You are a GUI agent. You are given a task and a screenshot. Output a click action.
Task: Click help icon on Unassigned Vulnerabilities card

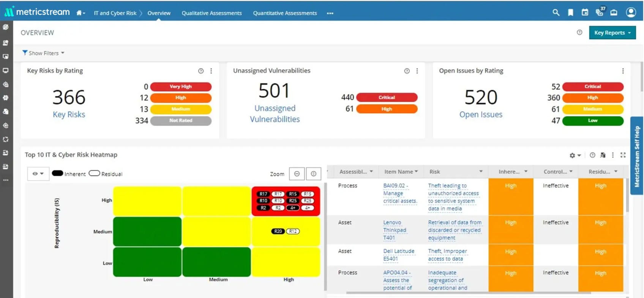click(x=407, y=71)
